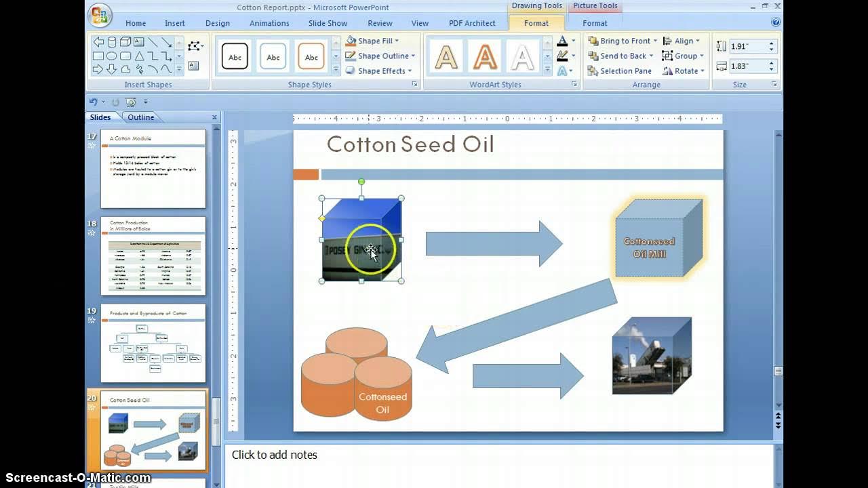Open the Design ribbon tab
Viewport: 868px width, 488px height.
218,23
